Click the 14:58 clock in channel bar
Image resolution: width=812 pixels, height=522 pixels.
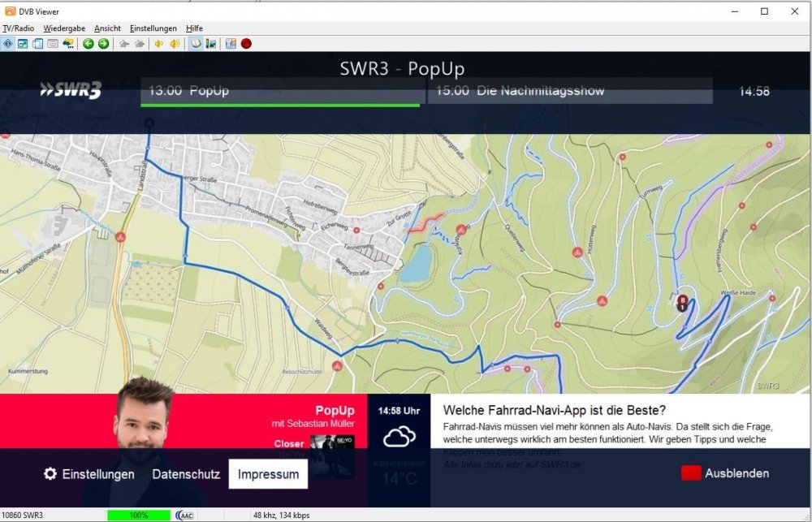point(754,91)
